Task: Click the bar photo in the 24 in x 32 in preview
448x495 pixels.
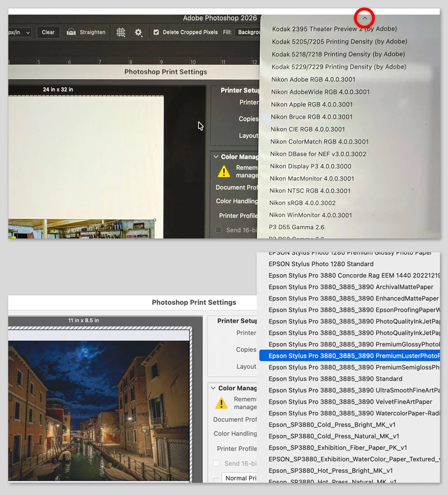Action: (81, 229)
